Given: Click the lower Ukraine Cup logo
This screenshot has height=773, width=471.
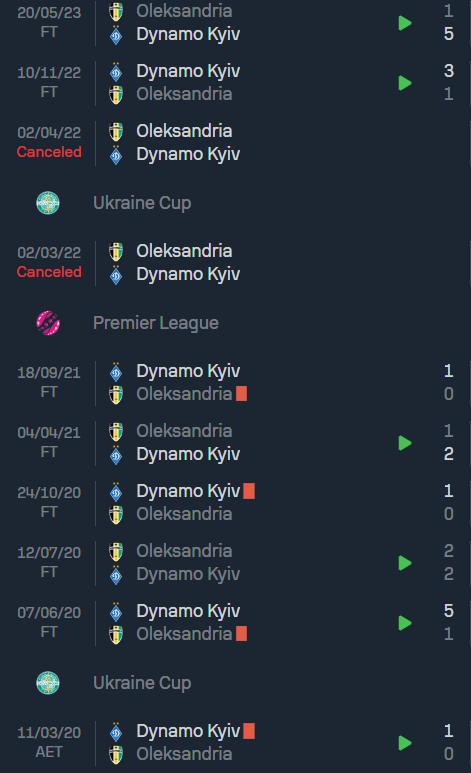Looking at the screenshot, I should pyautogui.click(x=48, y=683).
